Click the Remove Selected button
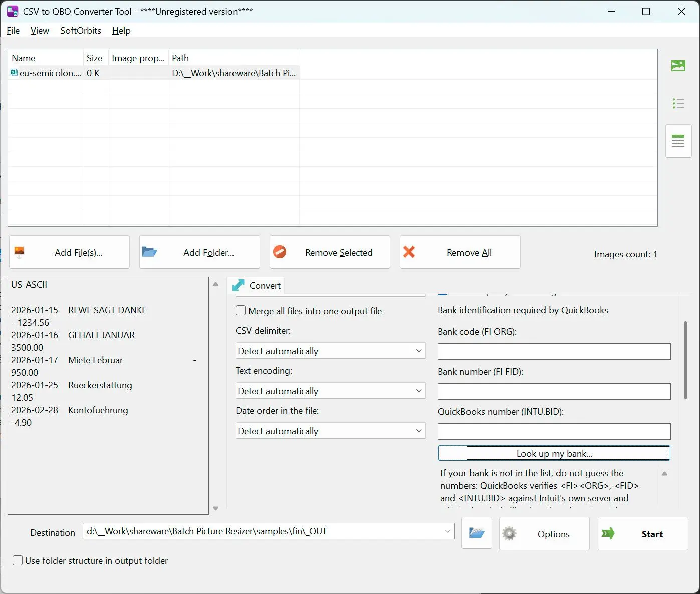 pos(330,252)
